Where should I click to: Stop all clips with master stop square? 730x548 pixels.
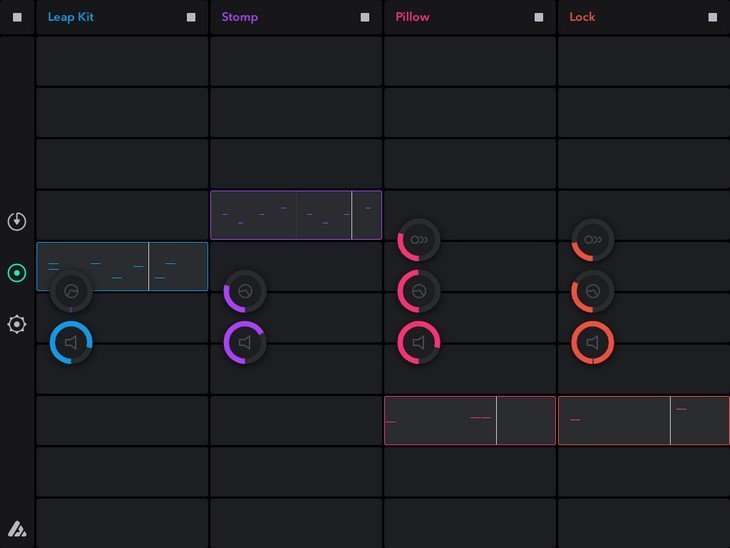click(x=17, y=17)
